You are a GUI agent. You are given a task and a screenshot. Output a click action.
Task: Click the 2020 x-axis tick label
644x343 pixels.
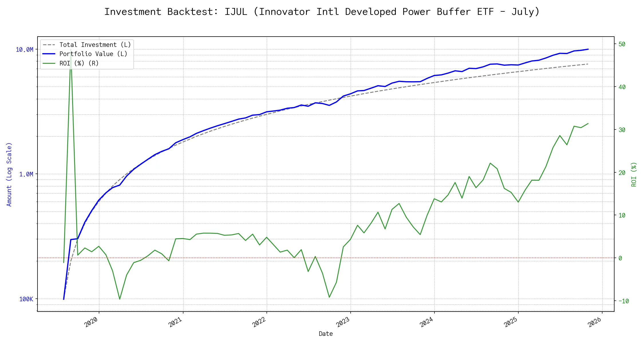pos(91,322)
